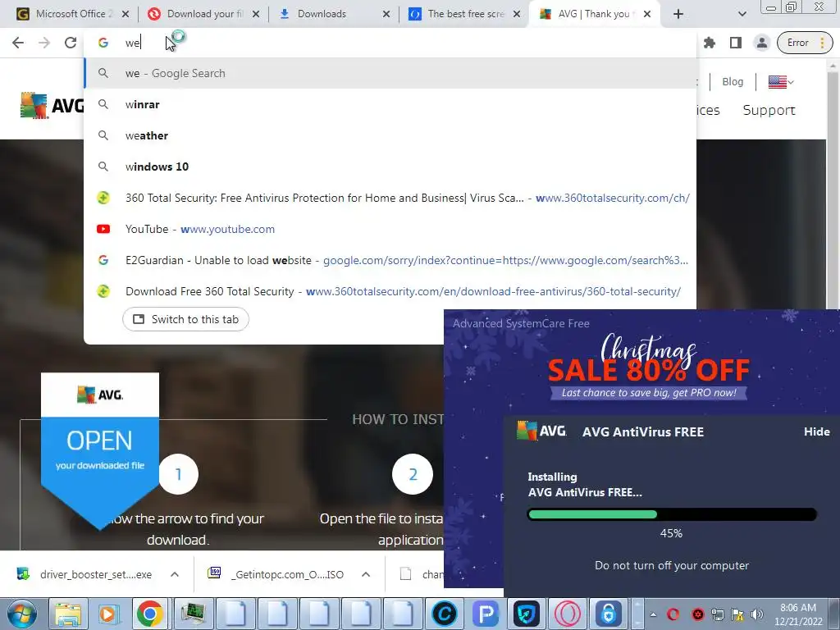
Task: Open the YouTube www.youtube.com suggestion
Action: pyautogui.click(x=390, y=229)
